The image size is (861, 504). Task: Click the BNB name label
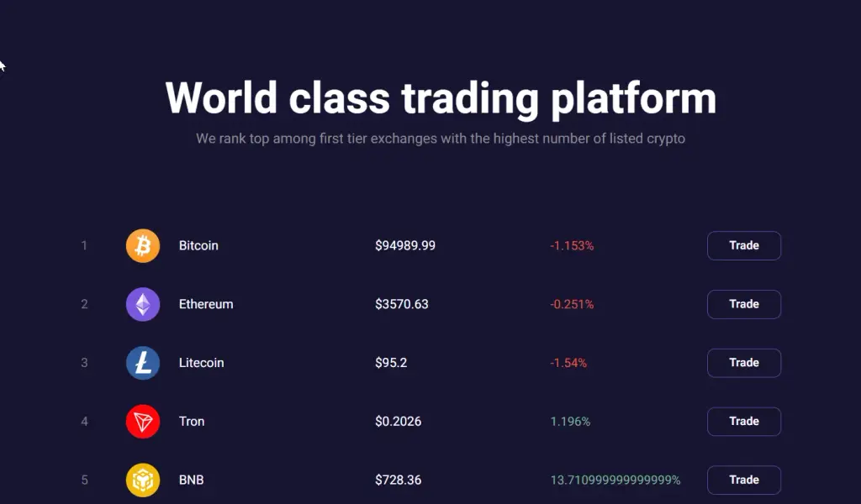pyautogui.click(x=191, y=480)
